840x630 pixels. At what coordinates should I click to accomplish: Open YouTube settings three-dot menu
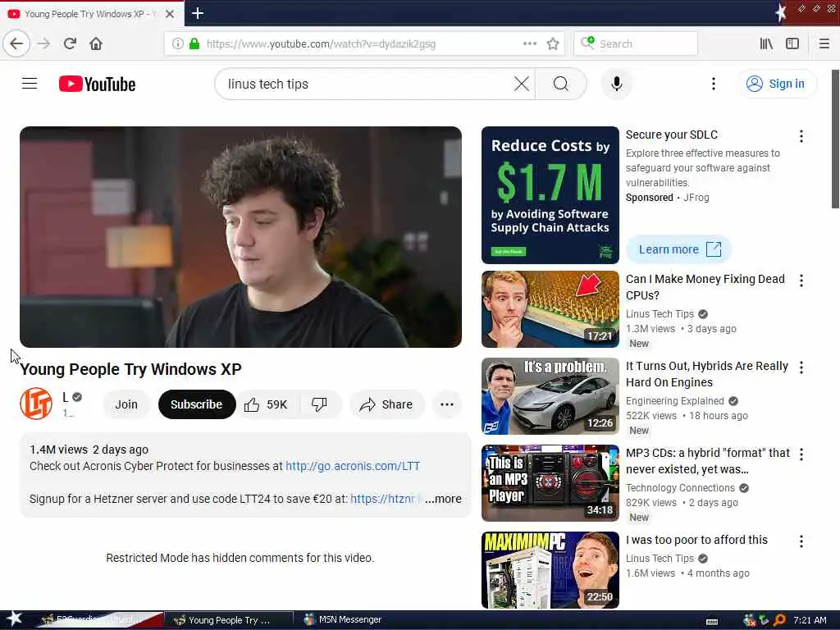tap(713, 84)
